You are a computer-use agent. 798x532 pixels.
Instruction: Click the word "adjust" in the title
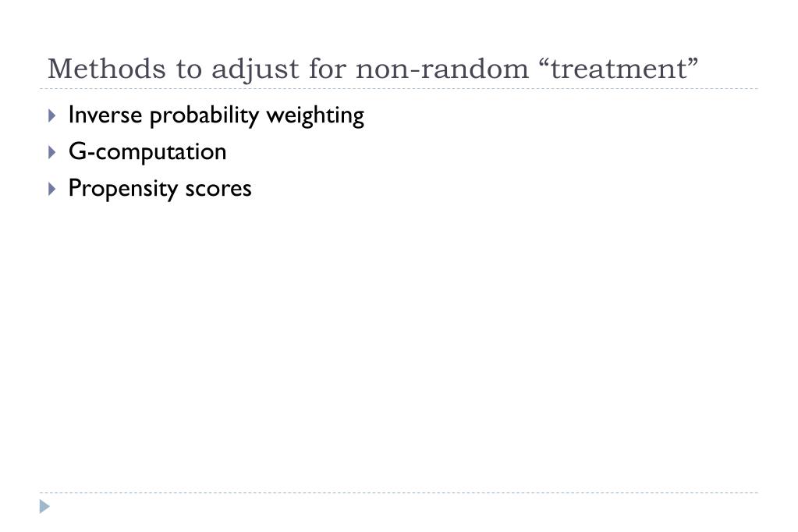(x=256, y=70)
